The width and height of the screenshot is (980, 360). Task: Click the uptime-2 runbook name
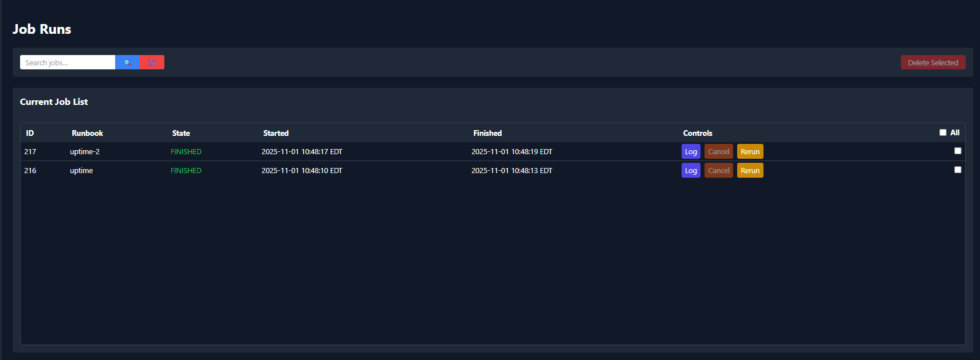point(85,151)
